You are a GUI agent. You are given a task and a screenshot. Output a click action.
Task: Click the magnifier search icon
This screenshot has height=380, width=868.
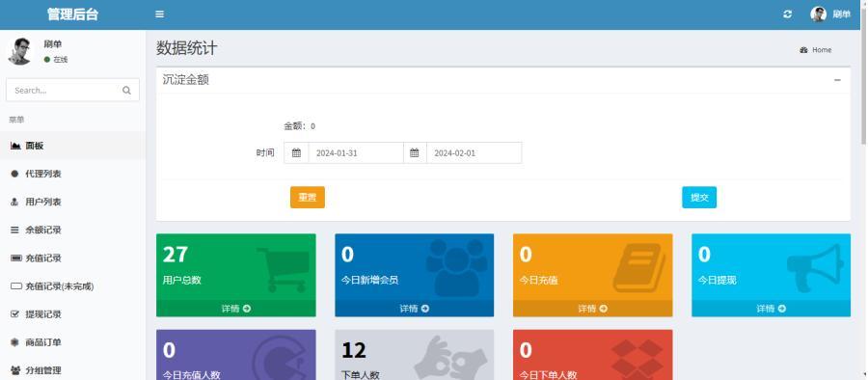[x=126, y=91]
